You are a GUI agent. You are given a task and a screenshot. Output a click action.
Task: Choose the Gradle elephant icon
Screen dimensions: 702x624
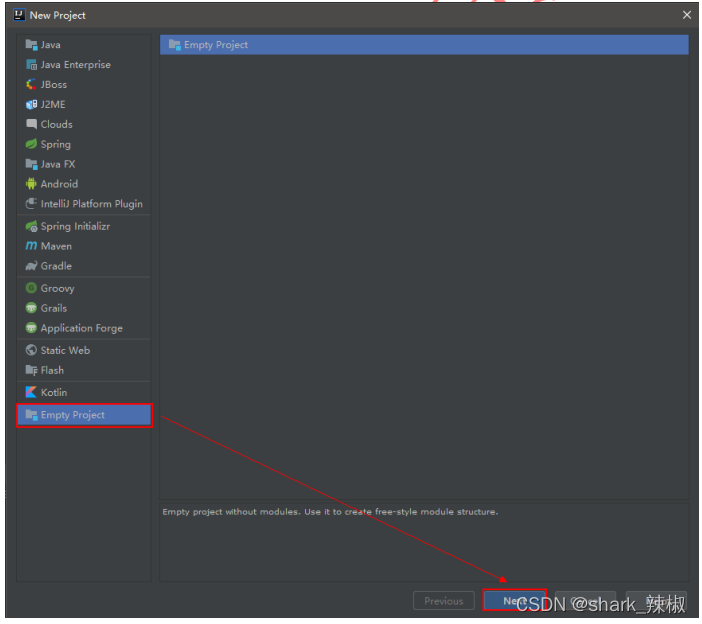coord(31,266)
